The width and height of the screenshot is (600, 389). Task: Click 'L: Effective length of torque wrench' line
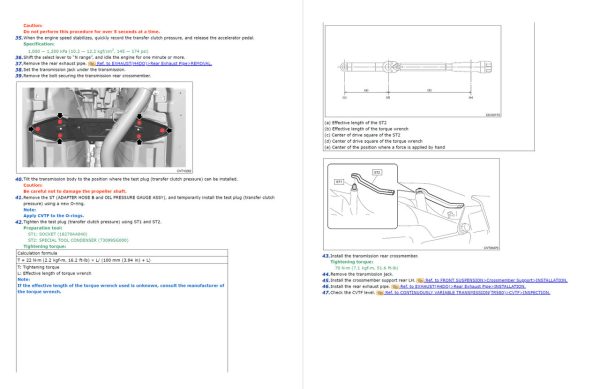(x=54, y=273)
